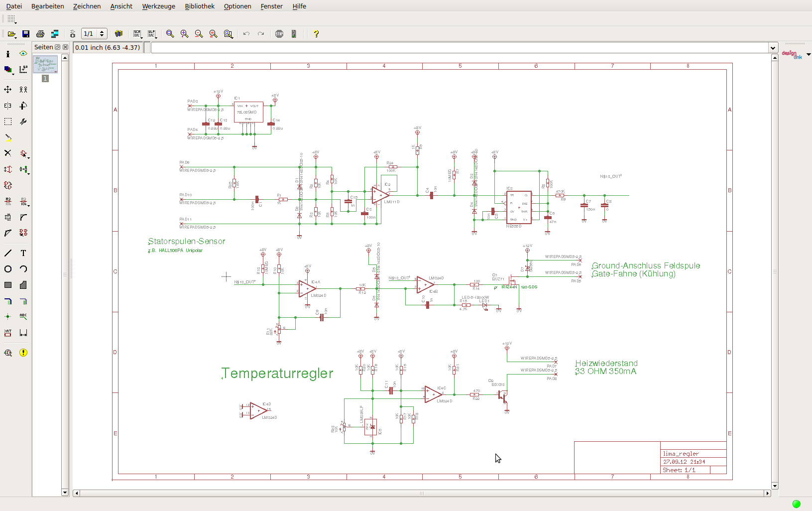Click the grid settings icon
The image size is (812, 511).
tap(12, 19)
